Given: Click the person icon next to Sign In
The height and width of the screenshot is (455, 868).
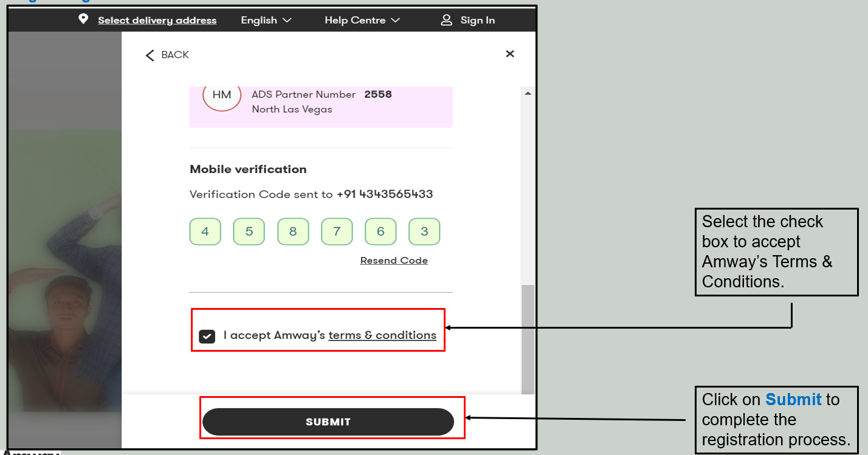Looking at the screenshot, I should pos(446,19).
